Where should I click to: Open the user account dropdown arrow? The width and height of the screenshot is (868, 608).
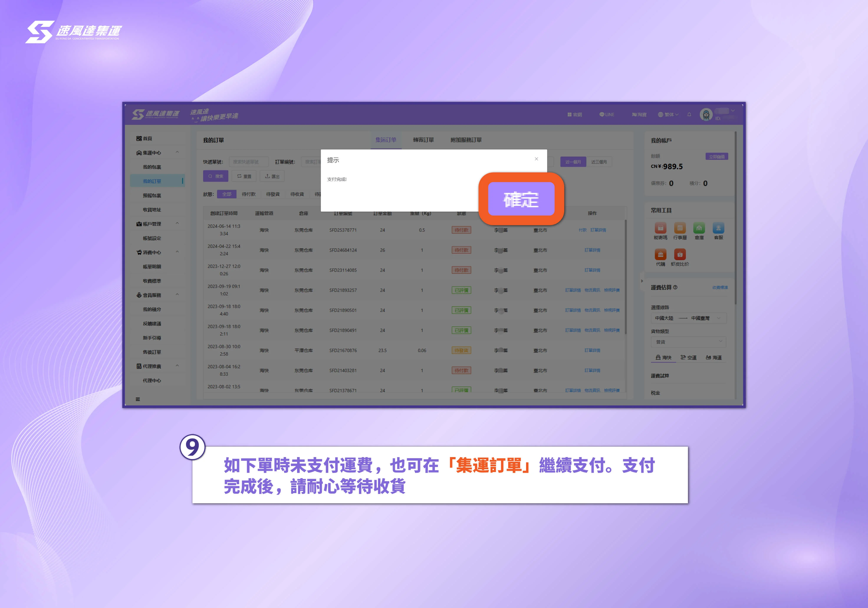click(x=733, y=111)
